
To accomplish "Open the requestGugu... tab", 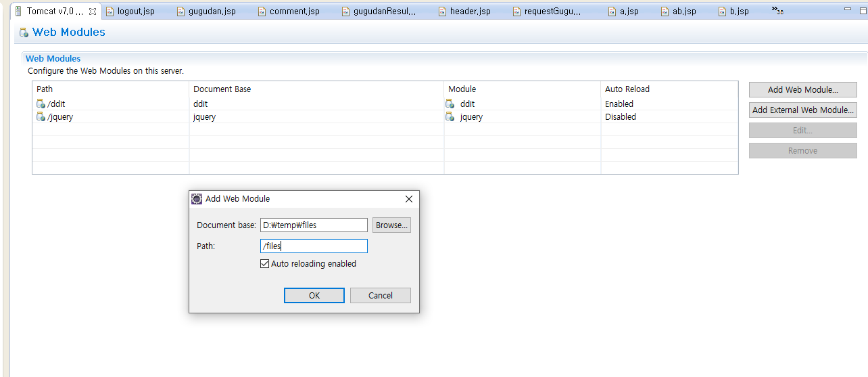I will pos(546,12).
